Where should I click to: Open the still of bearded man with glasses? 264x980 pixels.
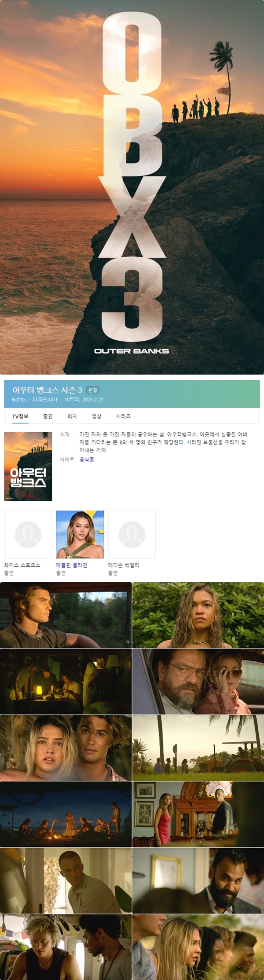pyautogui.click(x=198, y=681)
